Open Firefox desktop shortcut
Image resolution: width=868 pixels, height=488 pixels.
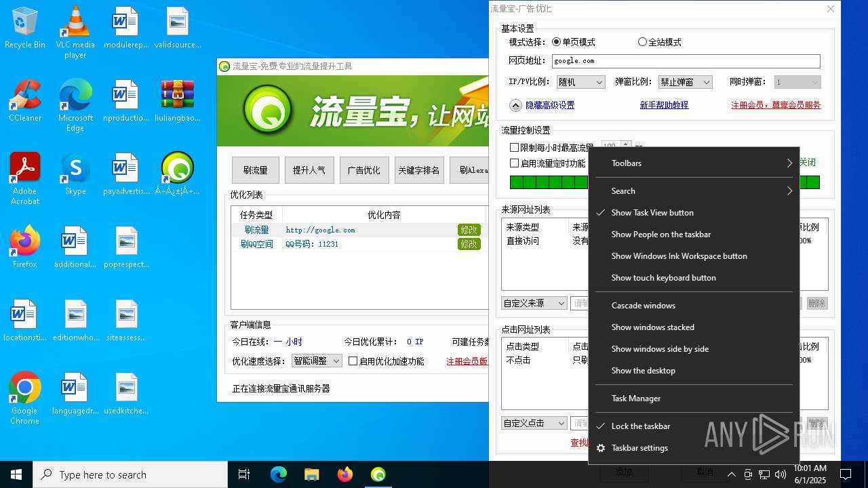24,247
